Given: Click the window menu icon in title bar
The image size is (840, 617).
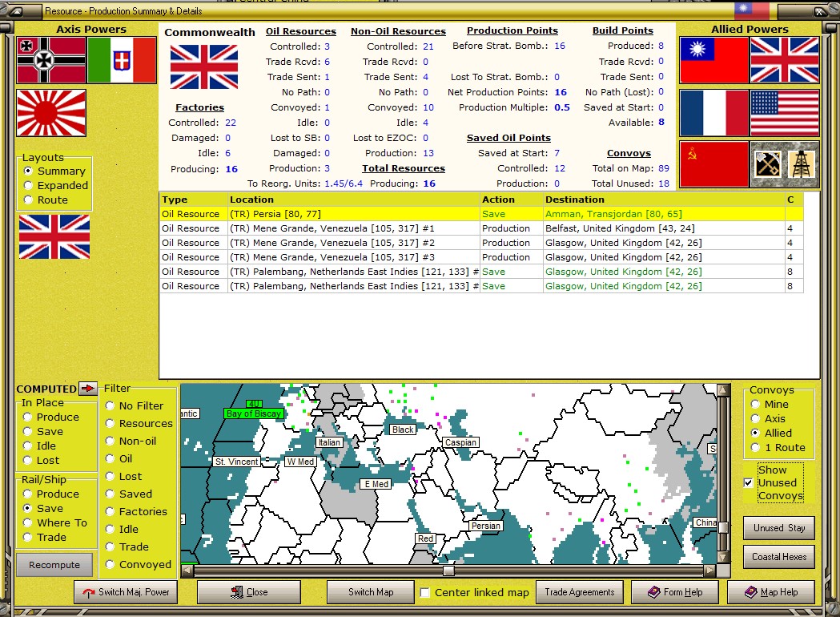Looking at the screenshot, I should (17, 10).
